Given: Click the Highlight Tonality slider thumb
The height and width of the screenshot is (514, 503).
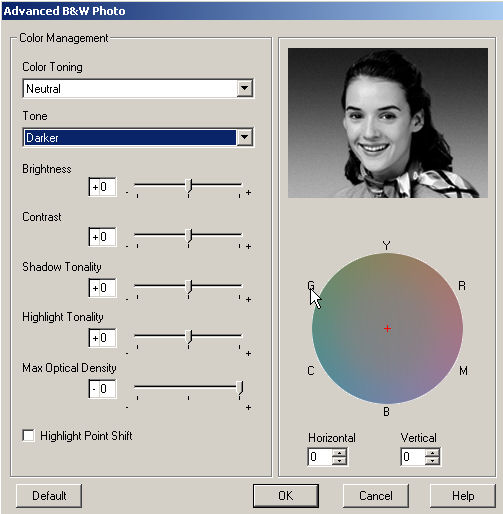Looking at the screenshot, I should pos(189,337).
